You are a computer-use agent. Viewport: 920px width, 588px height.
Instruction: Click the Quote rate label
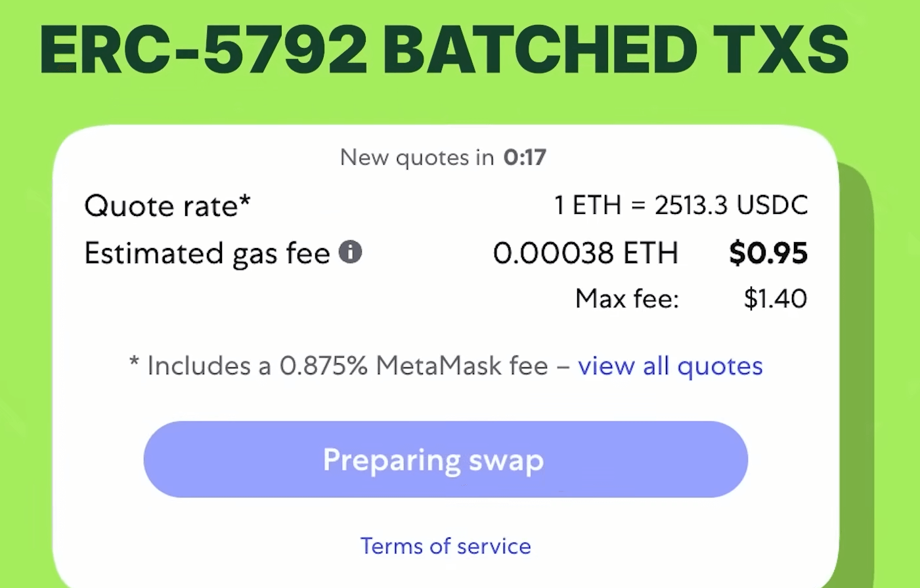(x=161, y=206)
